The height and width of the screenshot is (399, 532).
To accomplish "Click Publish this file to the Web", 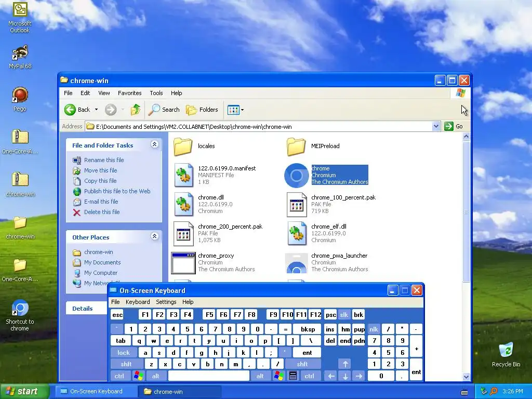I will click(117, 191).
